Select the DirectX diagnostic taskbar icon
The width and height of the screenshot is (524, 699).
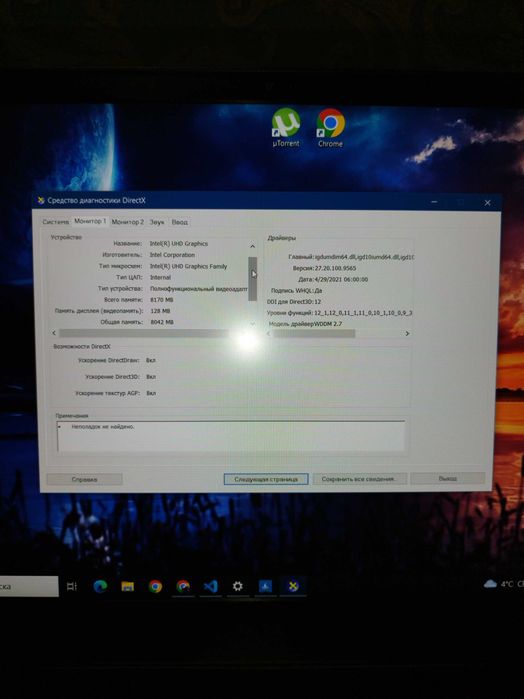tap(293, 586)
